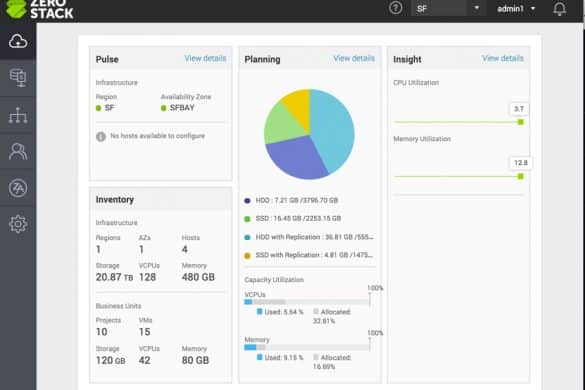Click the help question mark icon

pyautogui.click(x=395, y=8)
